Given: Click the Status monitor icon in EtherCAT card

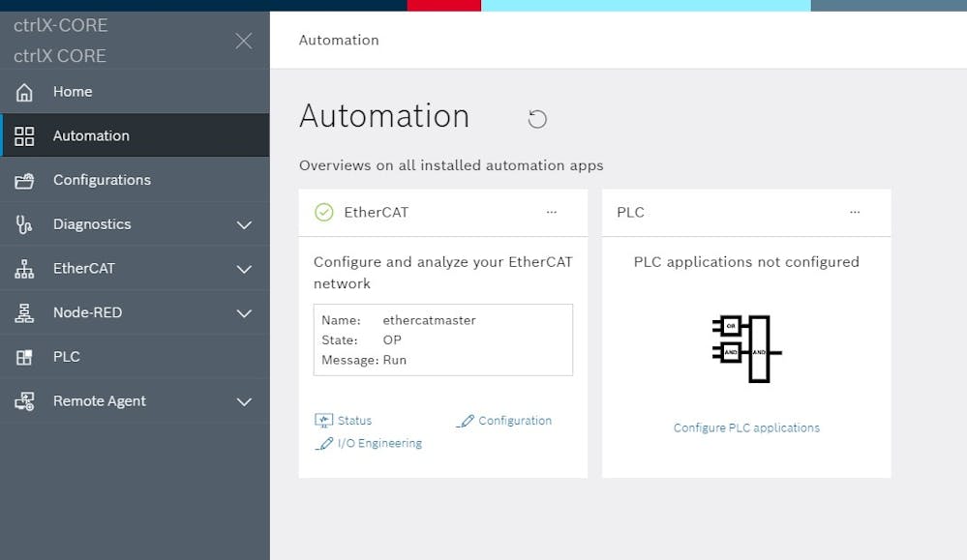Looking at the screenshot, I should tap(323, 420).
